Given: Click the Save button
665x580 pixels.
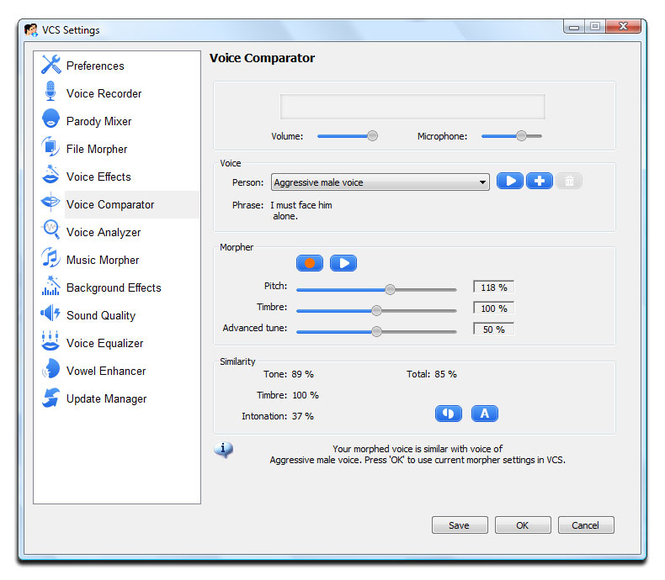Looking at the screenshot, I should coord(460,525).
